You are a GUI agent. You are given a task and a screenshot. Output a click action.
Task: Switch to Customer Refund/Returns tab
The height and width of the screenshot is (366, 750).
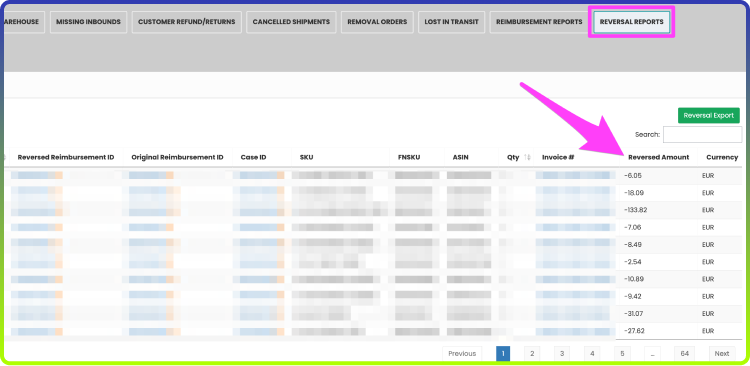187,22
